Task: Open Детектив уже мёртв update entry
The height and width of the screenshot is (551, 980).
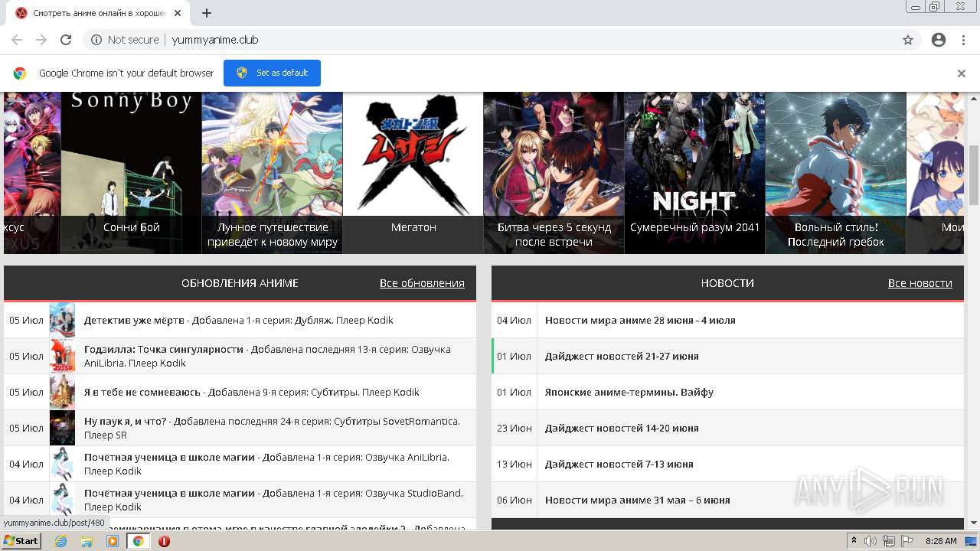Action: (240, 320)
